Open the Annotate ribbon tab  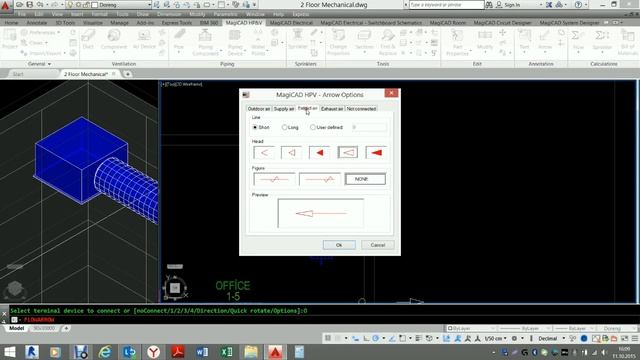(x=37, y=23)
